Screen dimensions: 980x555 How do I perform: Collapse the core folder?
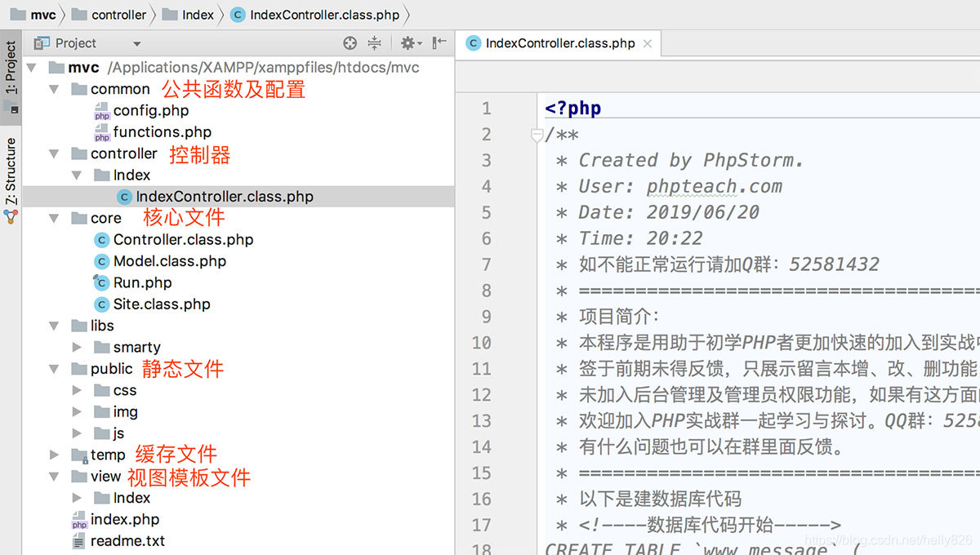[x=54, y=218]
